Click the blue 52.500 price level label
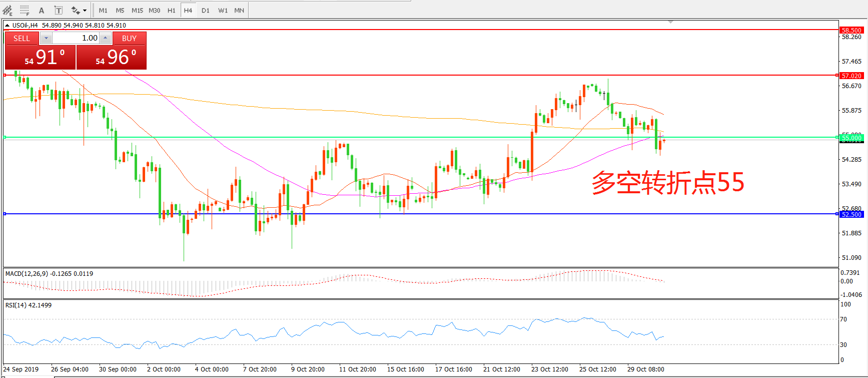Screen dimensions: 868x378 tap(851, 214)
